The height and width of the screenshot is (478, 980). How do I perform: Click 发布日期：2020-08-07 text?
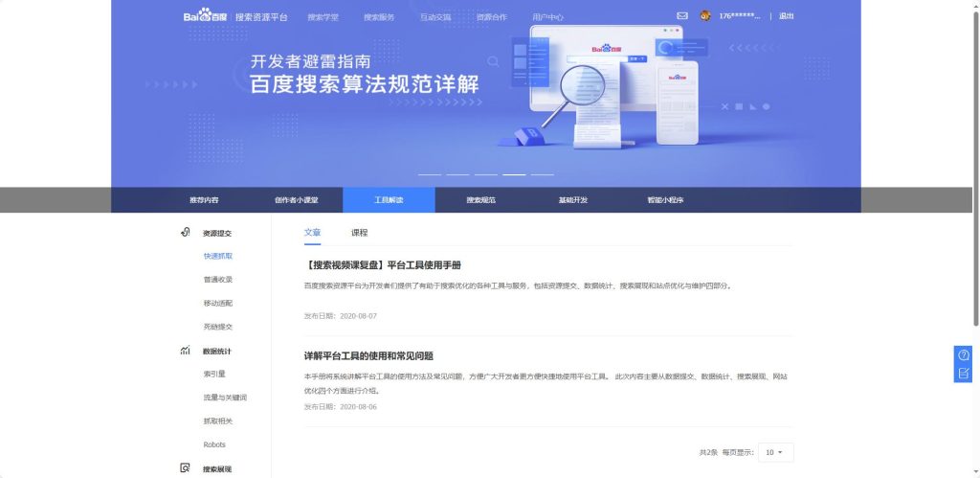click(x=341, y=316)
